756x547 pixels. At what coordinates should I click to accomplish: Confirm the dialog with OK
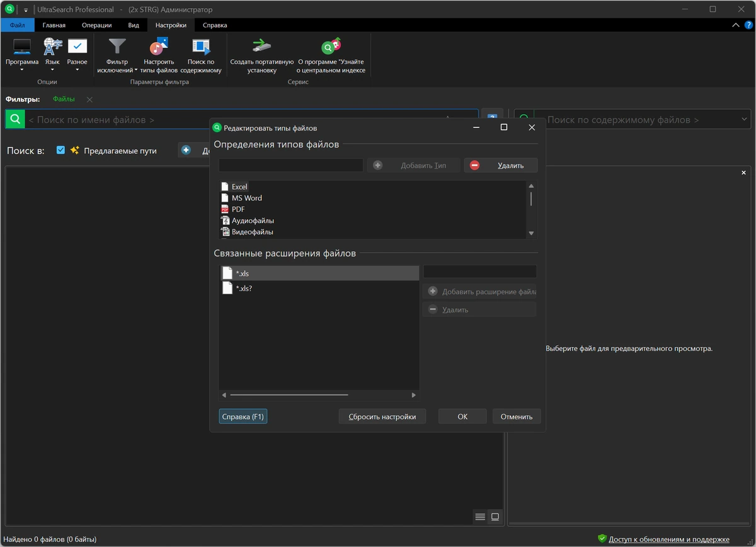[462, 417]
